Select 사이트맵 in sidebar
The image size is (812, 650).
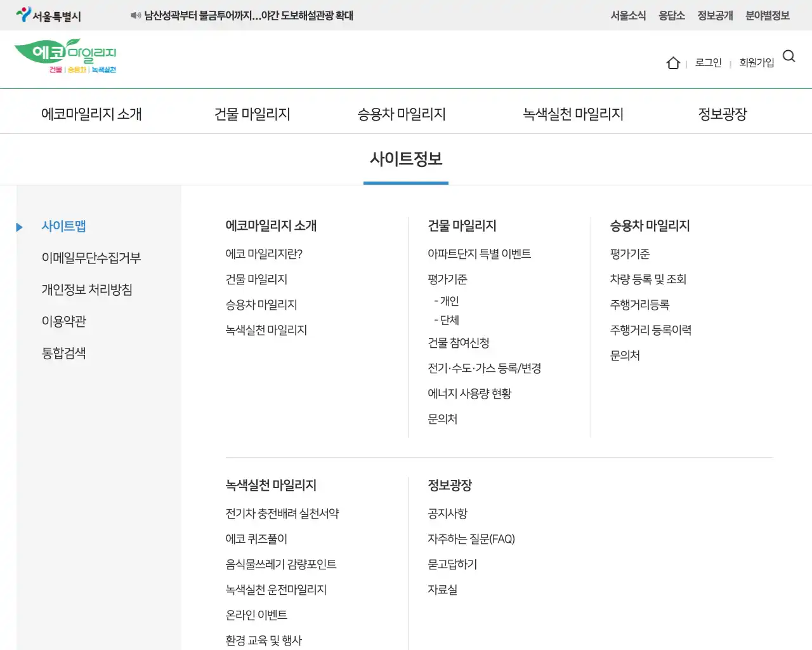coord(63,226)
